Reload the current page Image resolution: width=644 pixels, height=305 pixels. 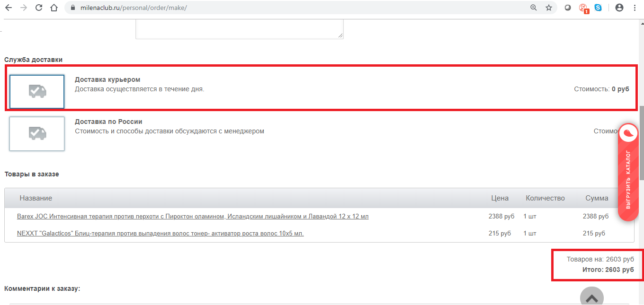[x=39, y=8]
